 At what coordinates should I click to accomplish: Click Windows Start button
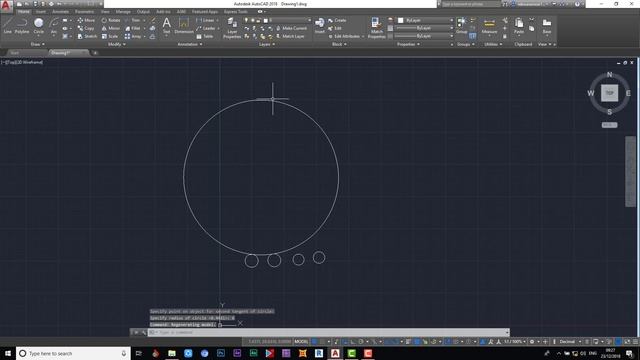click(x=8, y=353)
